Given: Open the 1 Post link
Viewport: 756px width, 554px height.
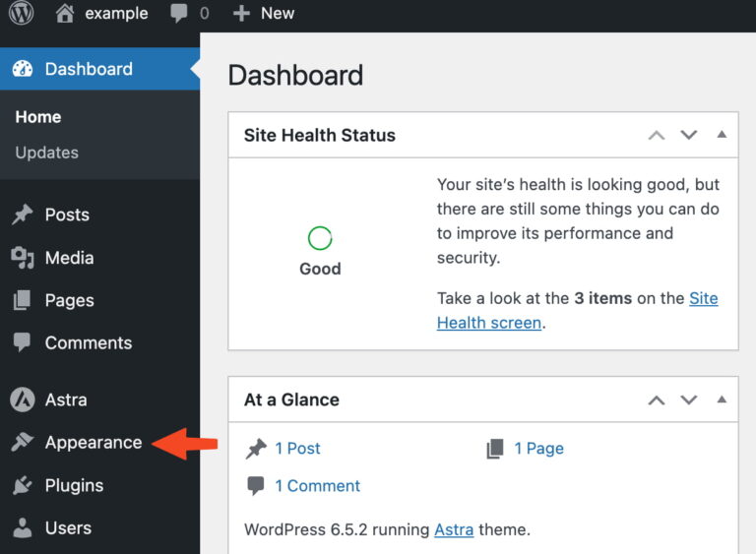Looking at the screenshot, I should point(297,449).
